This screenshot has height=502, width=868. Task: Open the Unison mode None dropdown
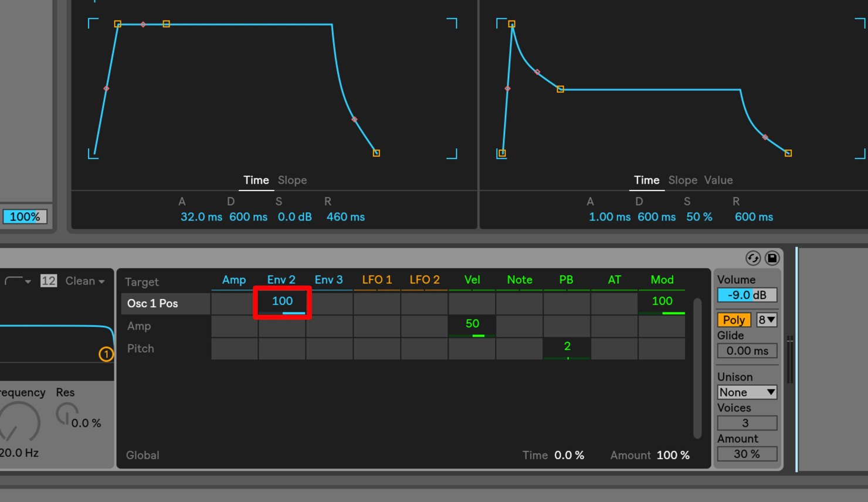click(747, 392)
